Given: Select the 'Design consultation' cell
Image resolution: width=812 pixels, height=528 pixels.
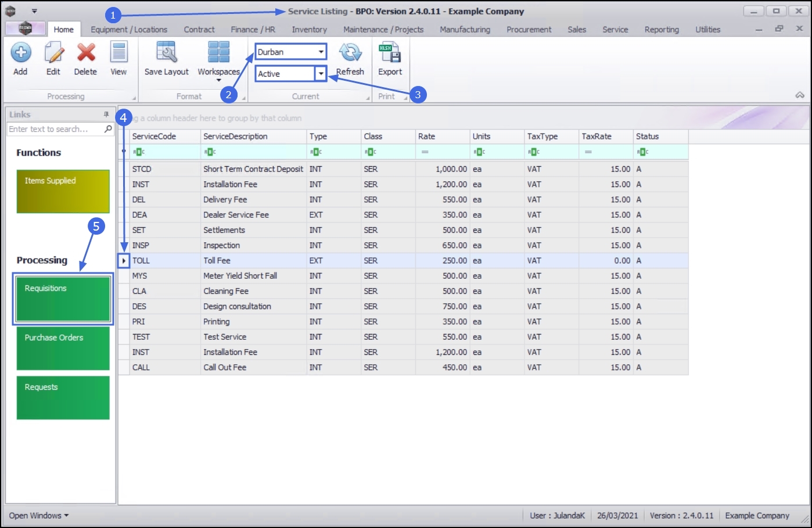Looking at the screenshot, I should [x=254, y=306].
